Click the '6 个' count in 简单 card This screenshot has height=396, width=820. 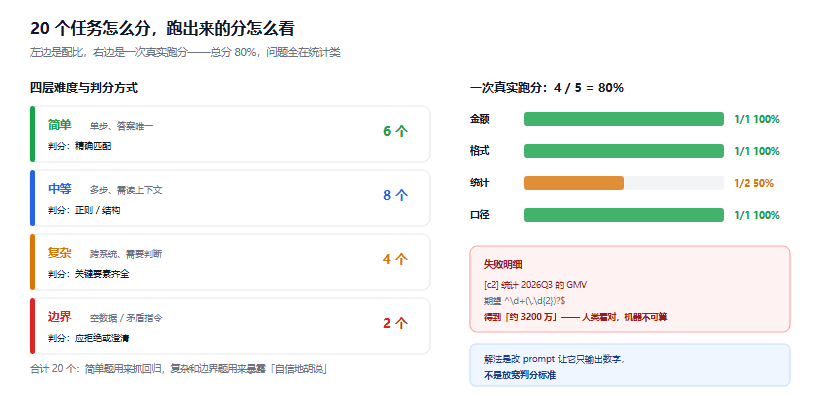[x=395, y=131]
